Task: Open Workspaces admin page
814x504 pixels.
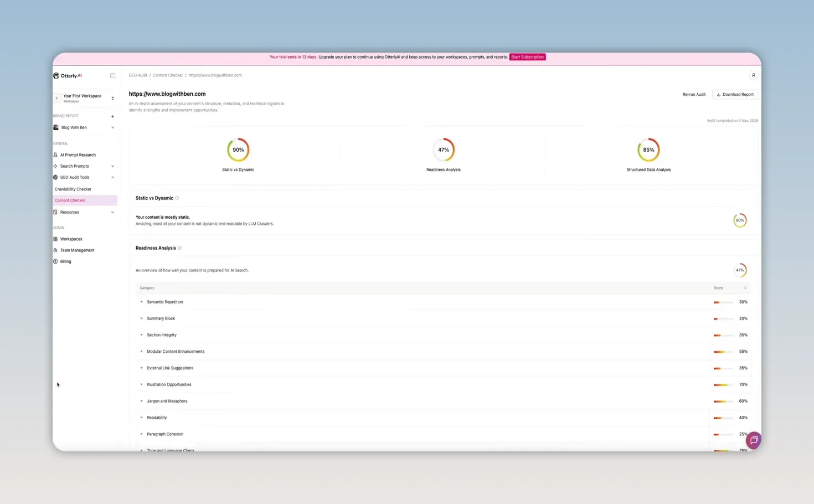Action: click(x=71, y=239)
